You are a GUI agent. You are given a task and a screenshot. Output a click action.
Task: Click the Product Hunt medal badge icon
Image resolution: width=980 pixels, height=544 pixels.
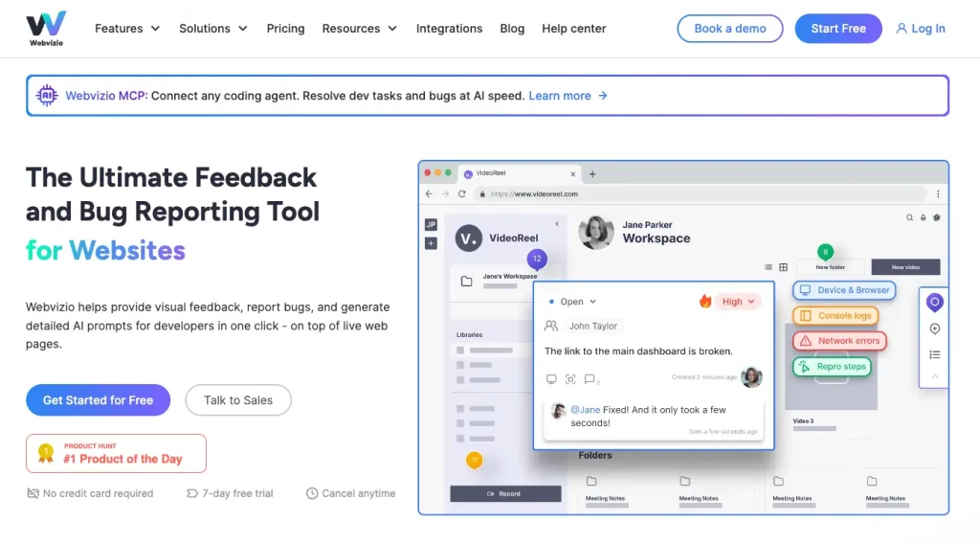tap(45, 453)
